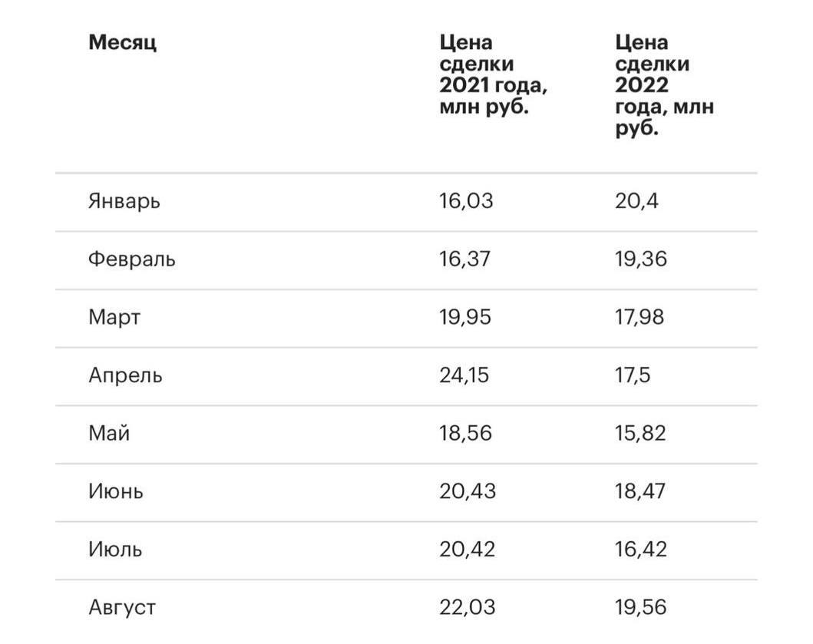Click the Август row label

pos(122,608)
